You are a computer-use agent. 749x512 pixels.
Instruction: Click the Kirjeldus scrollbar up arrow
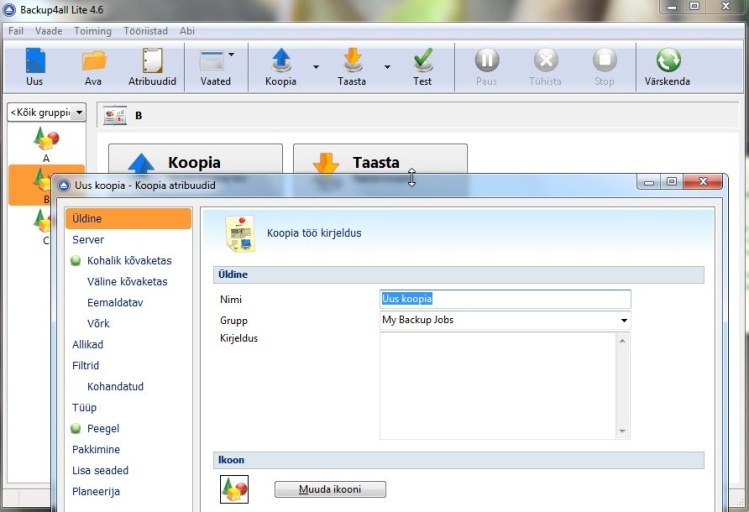click(x=622, y=341)
